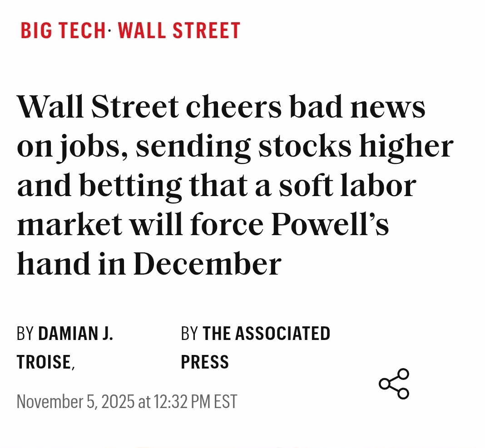Click "BY" before Damian J. Troise
Image resolution: width=485 pixels, height=448 pixels.
[x=25, y=334]
